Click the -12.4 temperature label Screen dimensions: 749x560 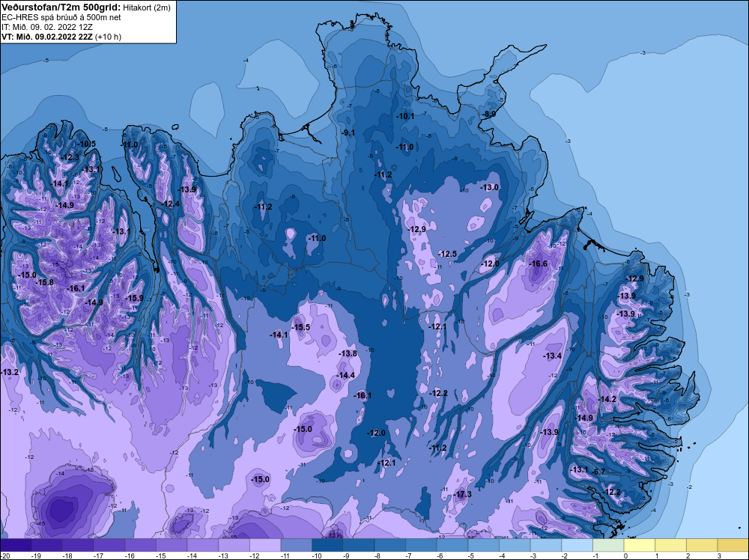[x=171, y=204]
